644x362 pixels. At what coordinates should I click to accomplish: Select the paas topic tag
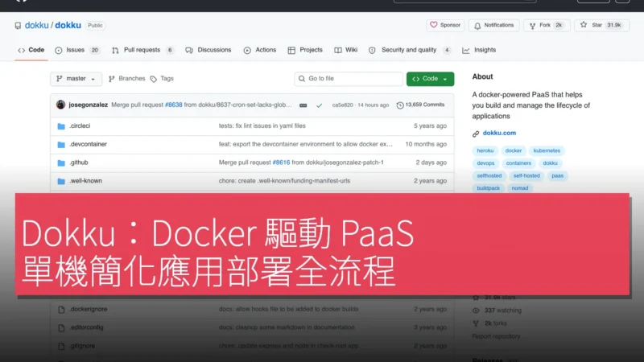(x=557, y=175)
